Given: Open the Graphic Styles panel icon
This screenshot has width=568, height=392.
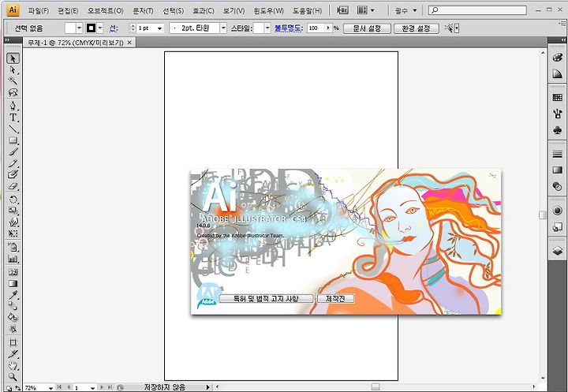Looking at the screenshot, I should tap(558, 227).
